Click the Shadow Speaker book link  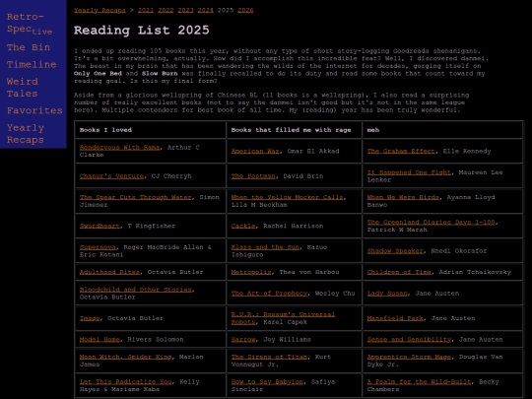click(395, 251)
